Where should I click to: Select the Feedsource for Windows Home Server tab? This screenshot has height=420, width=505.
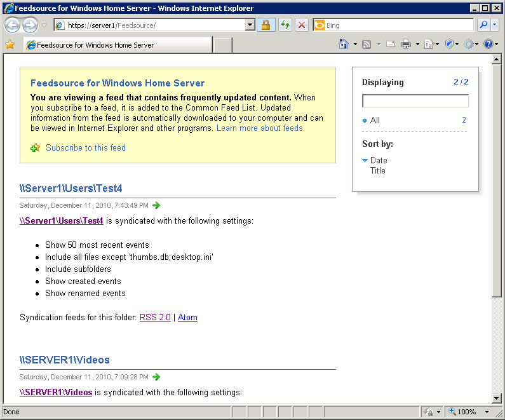[x=118, y=44]
